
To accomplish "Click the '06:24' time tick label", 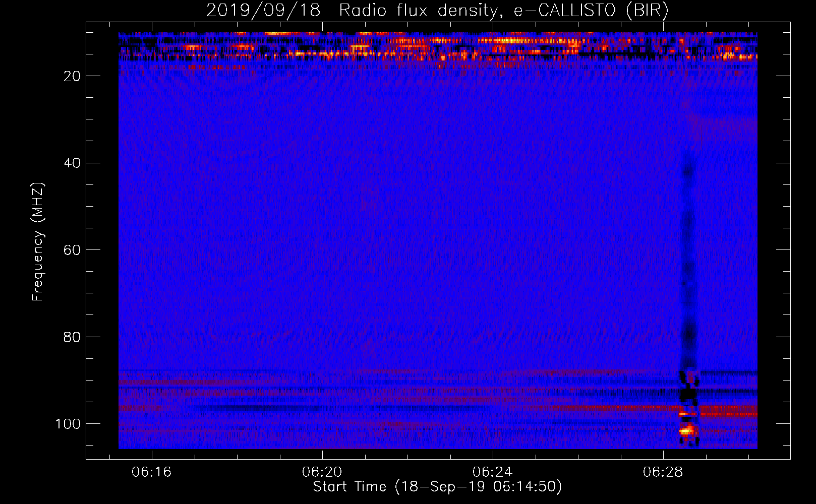I will click(x=493, y=472).
